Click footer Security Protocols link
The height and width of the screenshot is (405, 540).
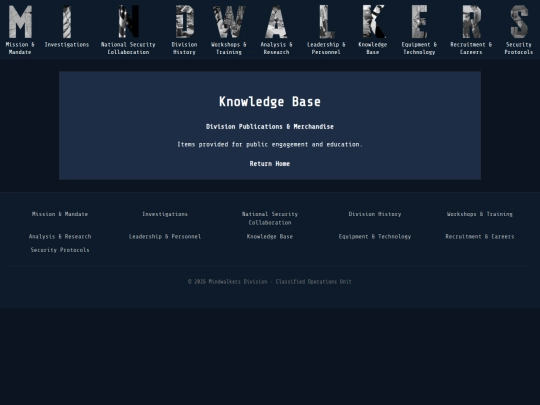(60, 250)
